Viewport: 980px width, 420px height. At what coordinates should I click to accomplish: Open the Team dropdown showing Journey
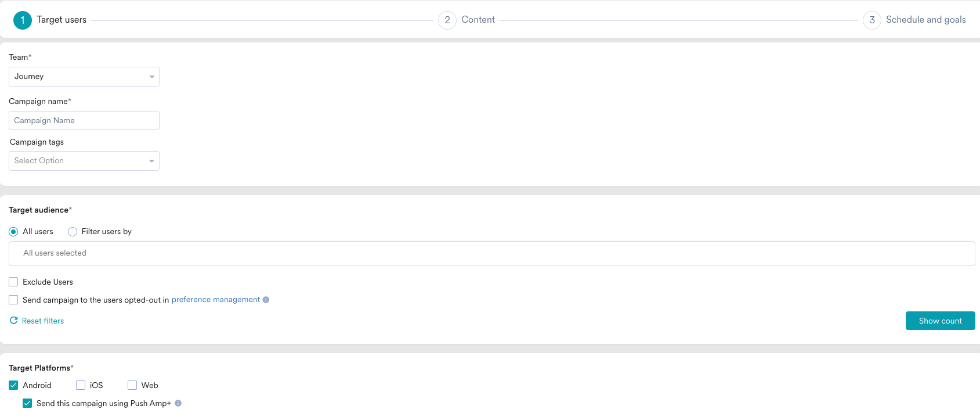point(84,77)
